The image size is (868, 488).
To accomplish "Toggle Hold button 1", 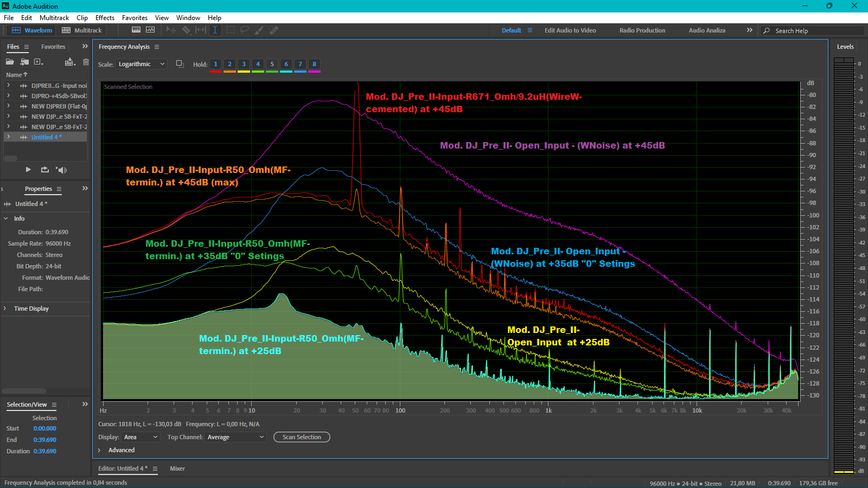I will [215, 65].
